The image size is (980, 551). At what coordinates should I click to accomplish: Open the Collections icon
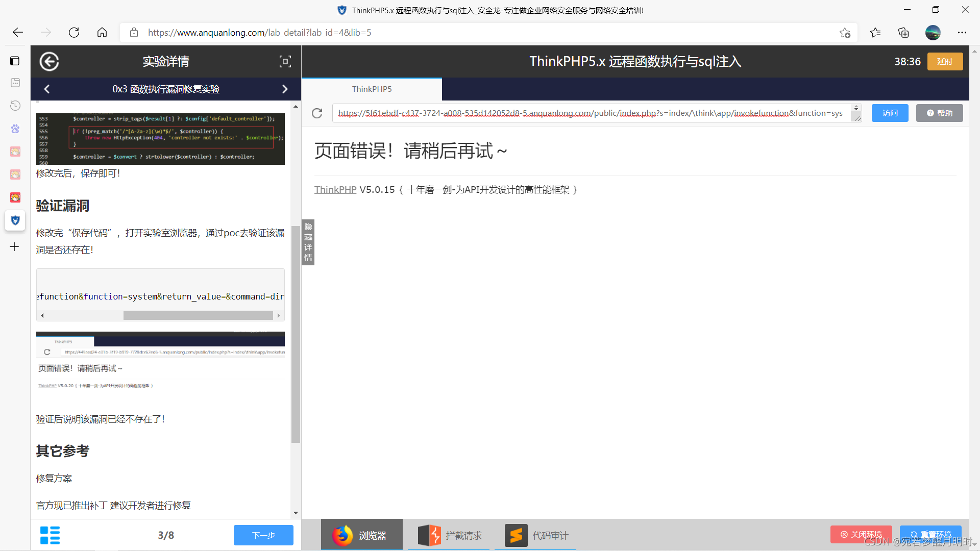tap(903, 33)
